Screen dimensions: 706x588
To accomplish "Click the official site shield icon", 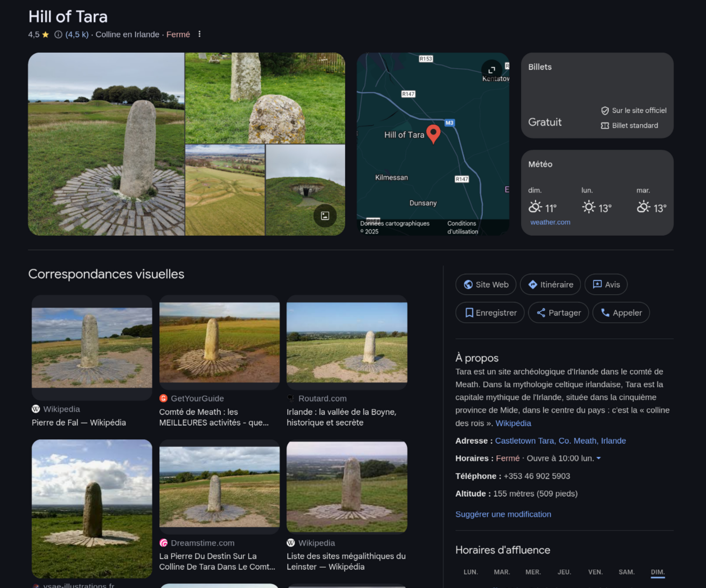I will 605,110.
